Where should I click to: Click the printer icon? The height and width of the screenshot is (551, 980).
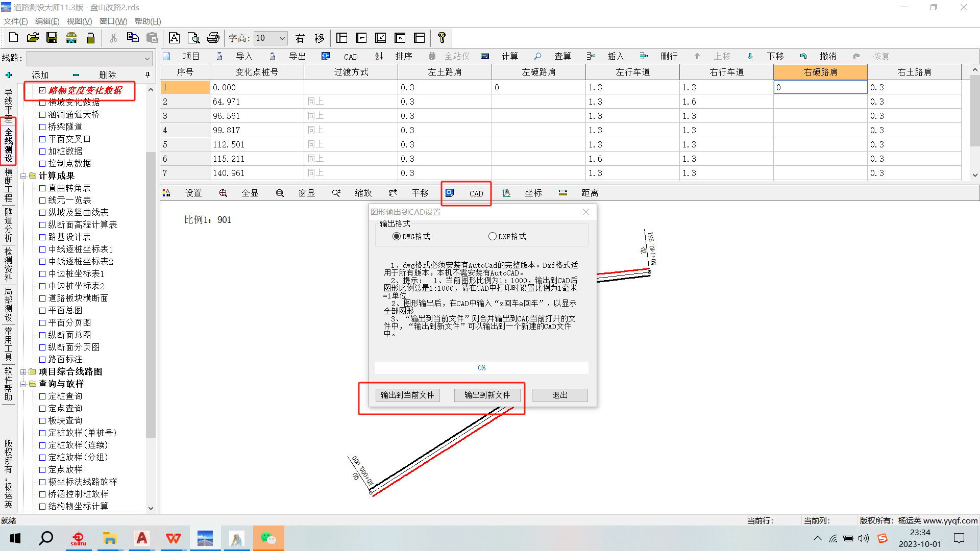pos(213,38)
